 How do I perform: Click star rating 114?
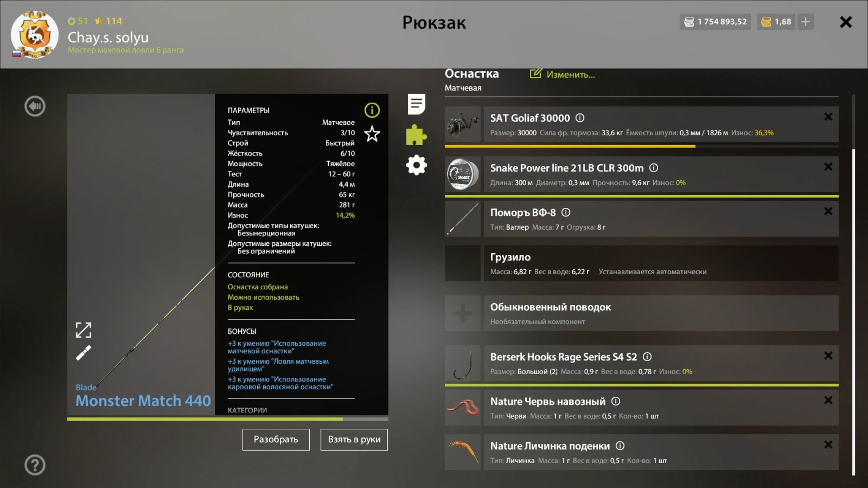point(108,21)
